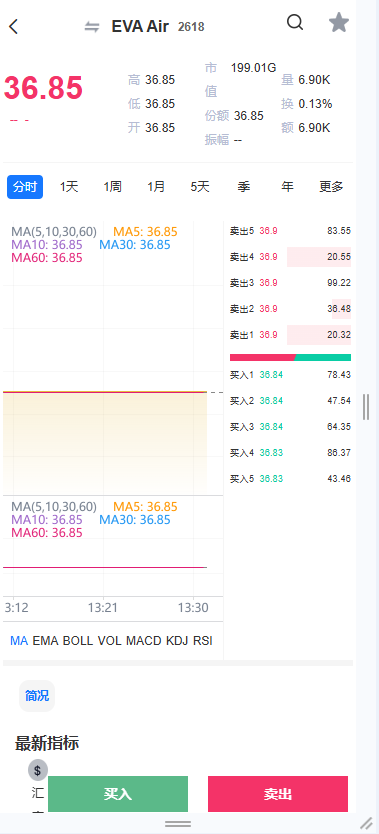Click the green 买入 buy button

[118, 794]
